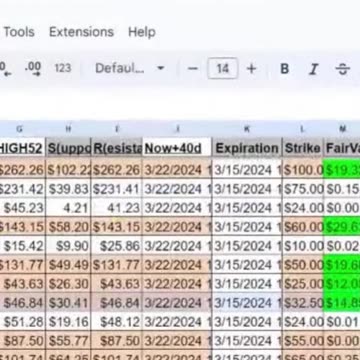Select the cell with $49.49
Image resolution: width=360 pixels, height=360 pixels.
(68, 265)
